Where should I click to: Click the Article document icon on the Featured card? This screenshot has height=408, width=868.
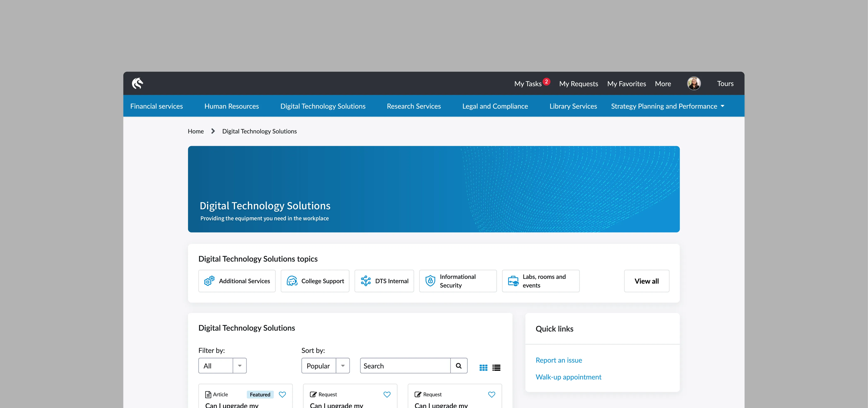208,395
